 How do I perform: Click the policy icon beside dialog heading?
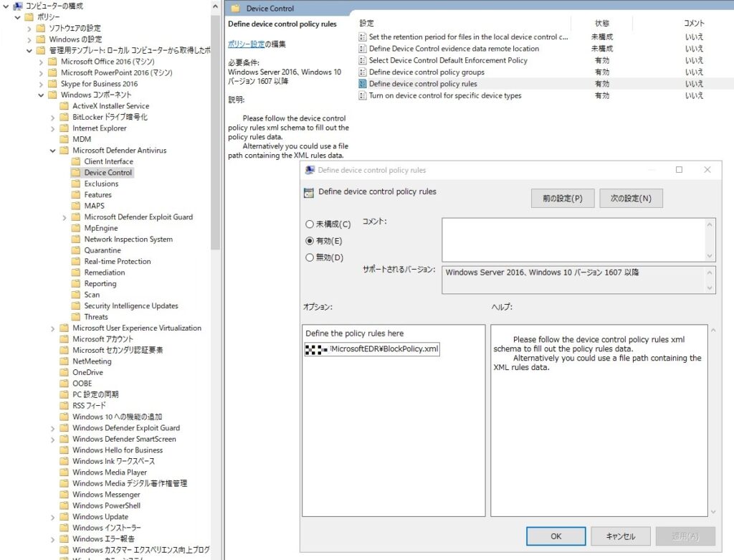tap(308, 192)
